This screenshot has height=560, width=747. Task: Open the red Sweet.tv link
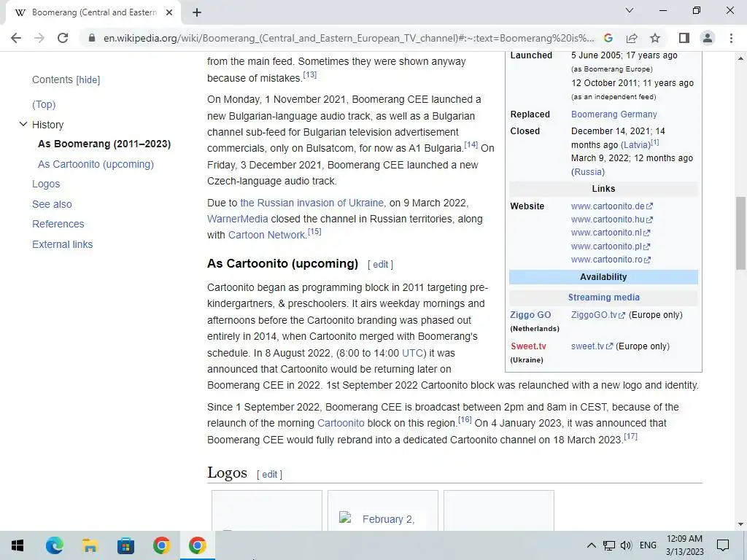[528, 346]
